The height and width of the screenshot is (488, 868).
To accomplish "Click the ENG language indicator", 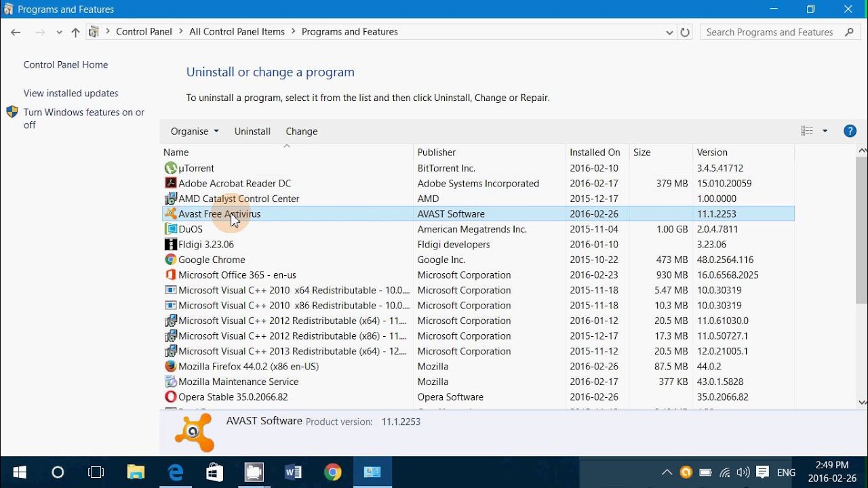I will pyautogui.click(x=787, y=472).
